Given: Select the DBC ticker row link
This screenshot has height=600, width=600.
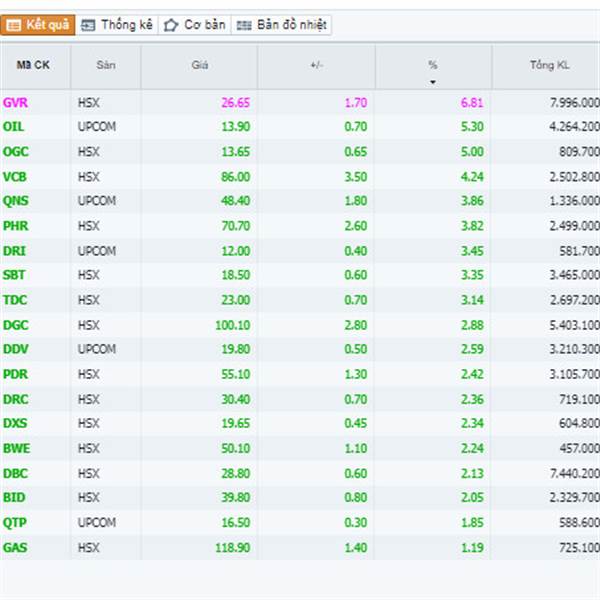Looking at the screenshot, I should [x=15, y=472].
